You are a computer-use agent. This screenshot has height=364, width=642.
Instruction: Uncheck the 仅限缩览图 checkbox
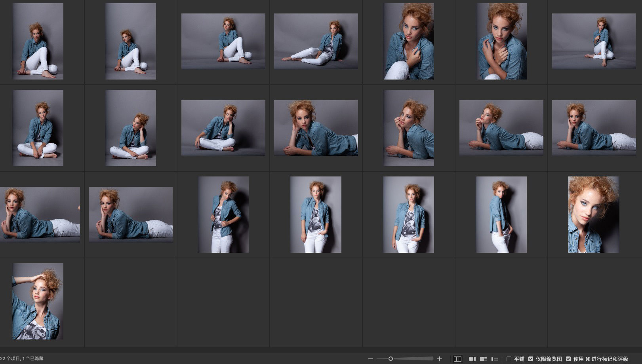pos(531,359)
